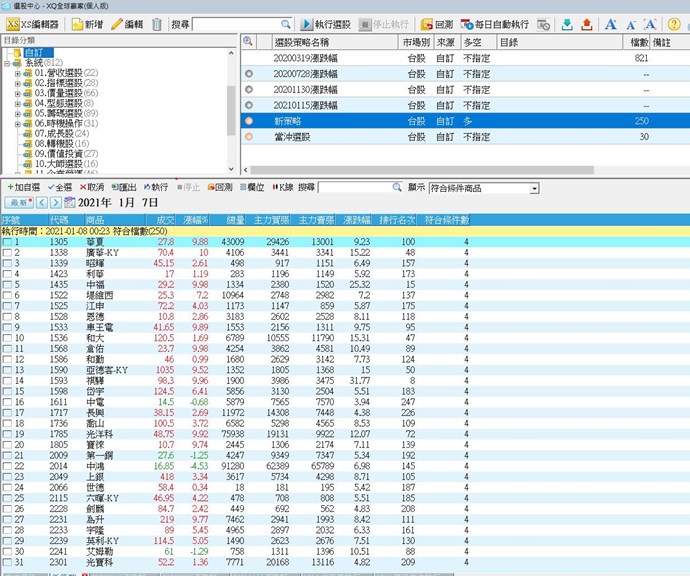The height and width of the screenshot is (576, 690).
Task: Click the calendar date picker icon
Action: point(70,203)
